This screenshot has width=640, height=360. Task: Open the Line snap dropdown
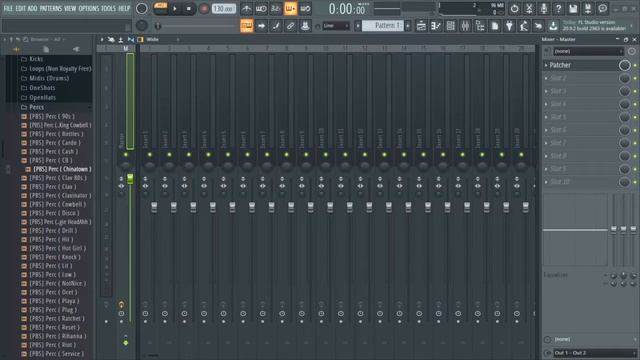pos(336,26)
